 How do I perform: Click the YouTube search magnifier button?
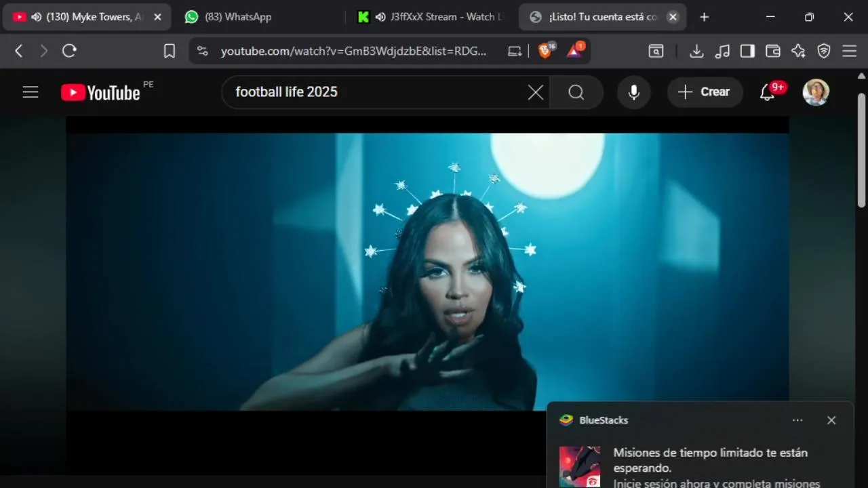(576, 92)
